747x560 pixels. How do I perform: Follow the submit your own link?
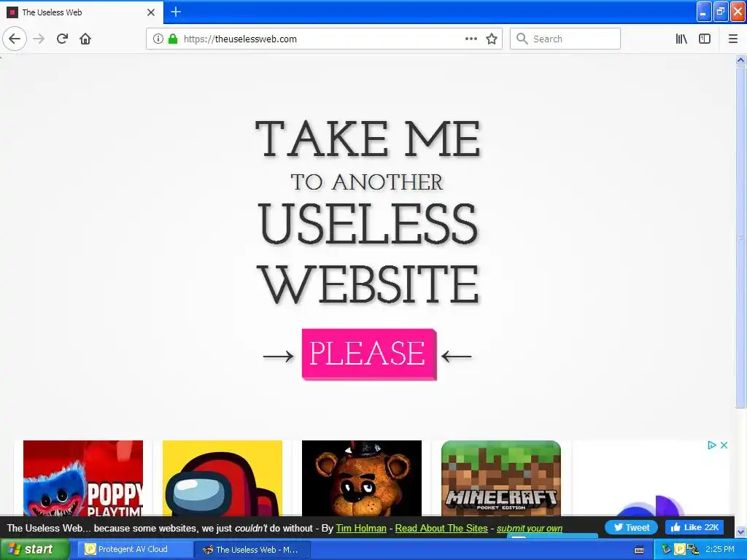pos(530,528)
